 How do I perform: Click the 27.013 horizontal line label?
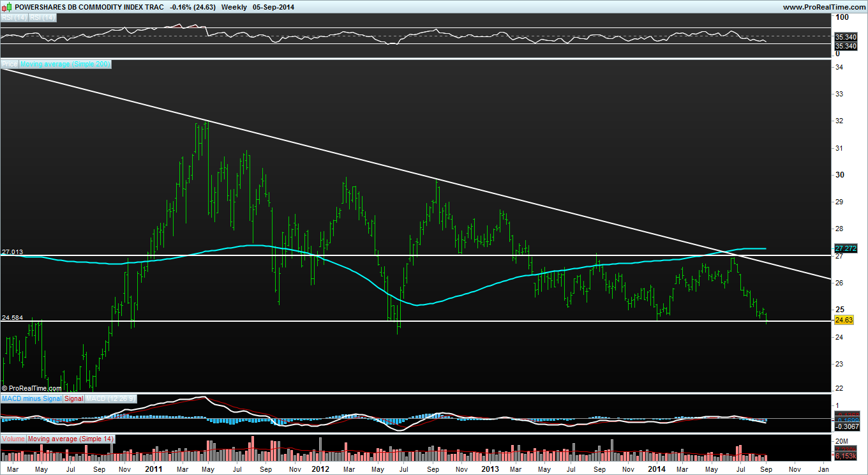pos(12,252)
